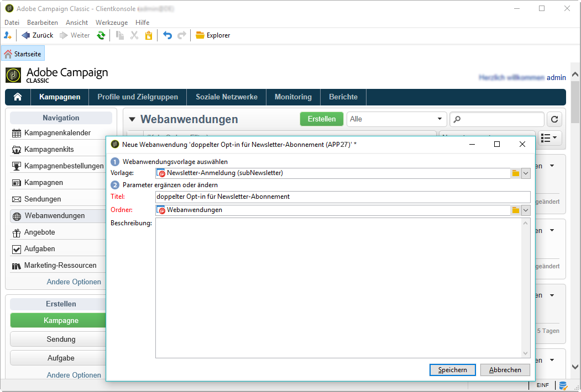Click the Sendungen envelope icon
Viewport: 581px width, 392px height.
pyautogui.click(x=16, y=199)
